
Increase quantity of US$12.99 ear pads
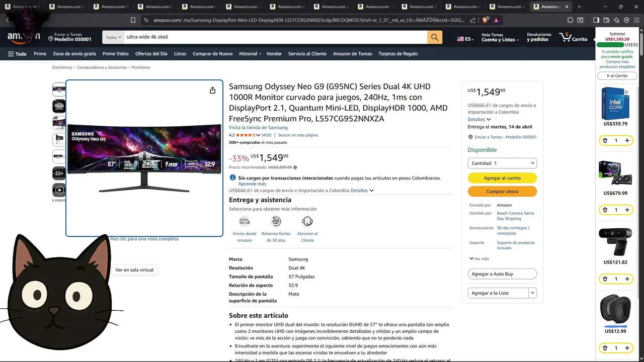(x=627, y=348)
